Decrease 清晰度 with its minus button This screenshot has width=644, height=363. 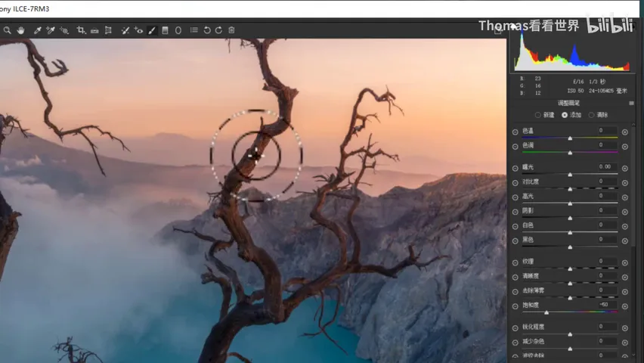click(x=515, y=277)
